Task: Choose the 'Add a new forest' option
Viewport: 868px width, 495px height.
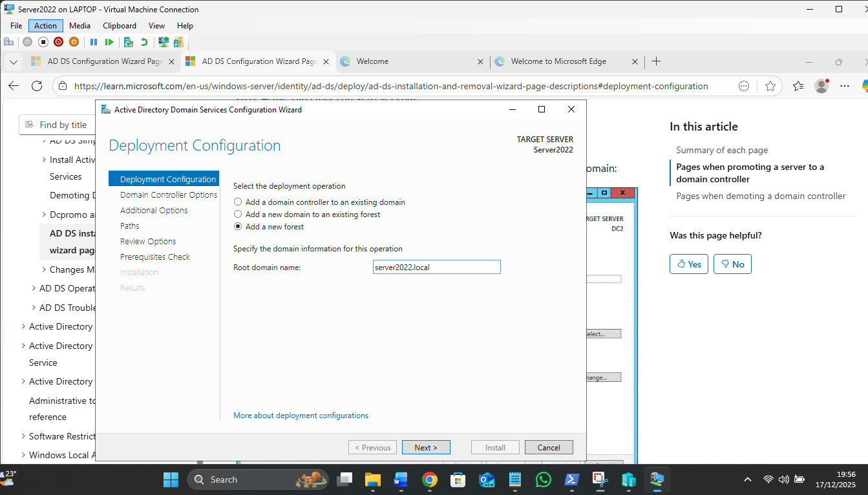Action: (238, 227)
